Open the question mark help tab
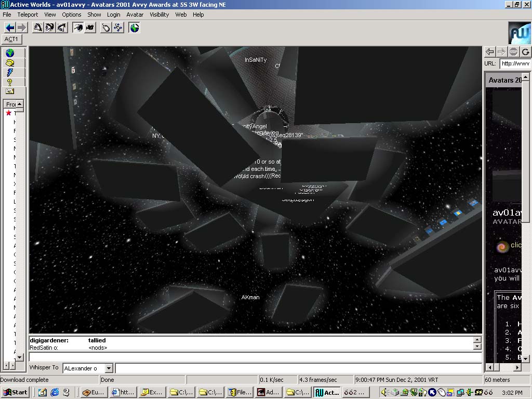 [x=9, y=82]
